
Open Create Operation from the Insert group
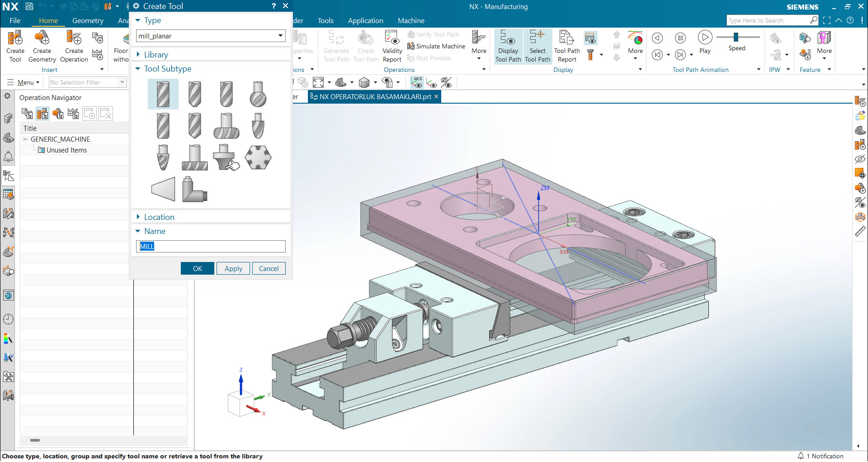[x=73, y=46]
